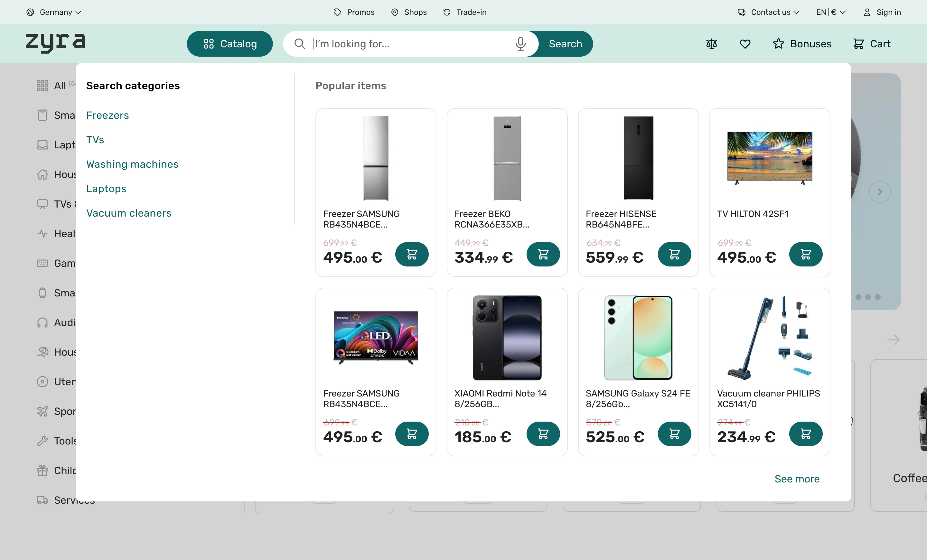Select Freezers search category
This screenshot has width=927, height=560.
[108, 115]
